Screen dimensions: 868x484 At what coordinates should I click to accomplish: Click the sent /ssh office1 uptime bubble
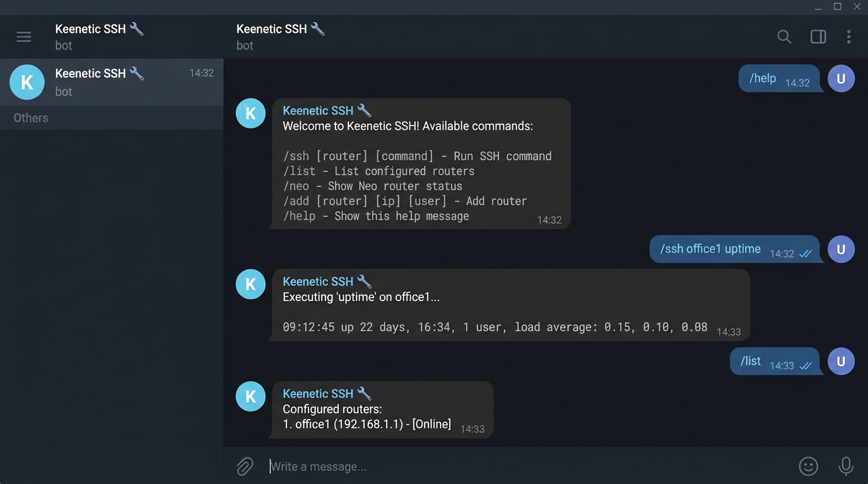tap(735, 250)
